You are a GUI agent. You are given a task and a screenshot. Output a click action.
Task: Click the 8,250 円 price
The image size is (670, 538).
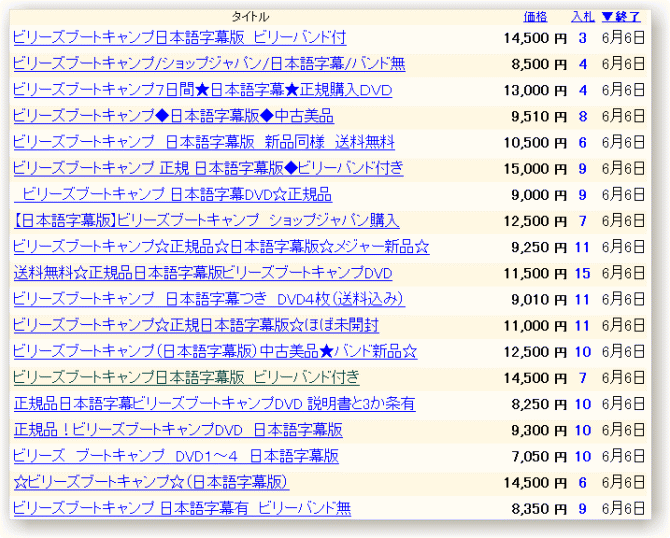point(539,404)
